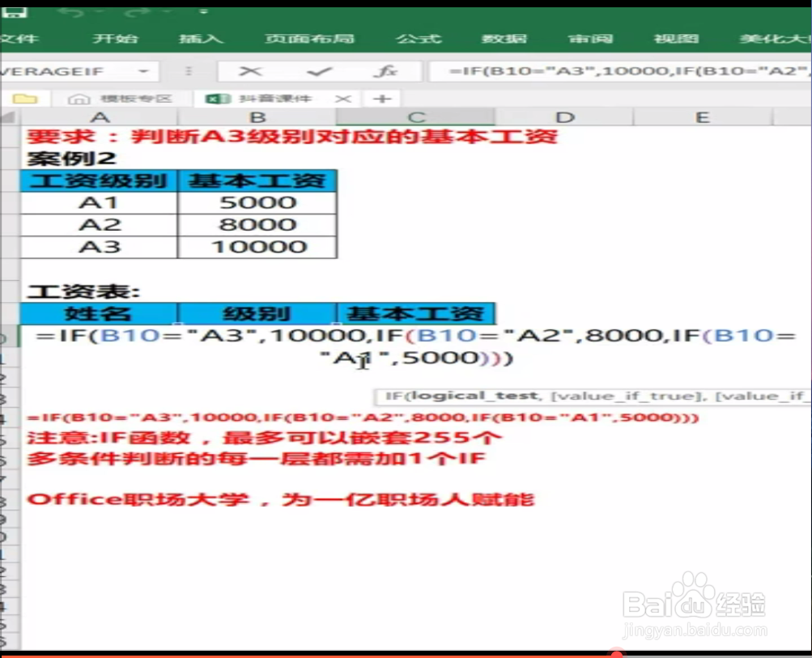This screenshot has width=812, height=658.
Task: Click into the formula bar input
Action: point(620,71)
